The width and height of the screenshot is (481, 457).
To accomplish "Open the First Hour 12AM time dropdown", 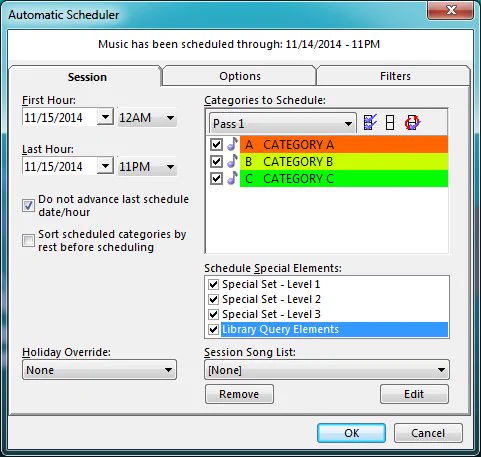I will pyautogui.click(x=147, y=117).
